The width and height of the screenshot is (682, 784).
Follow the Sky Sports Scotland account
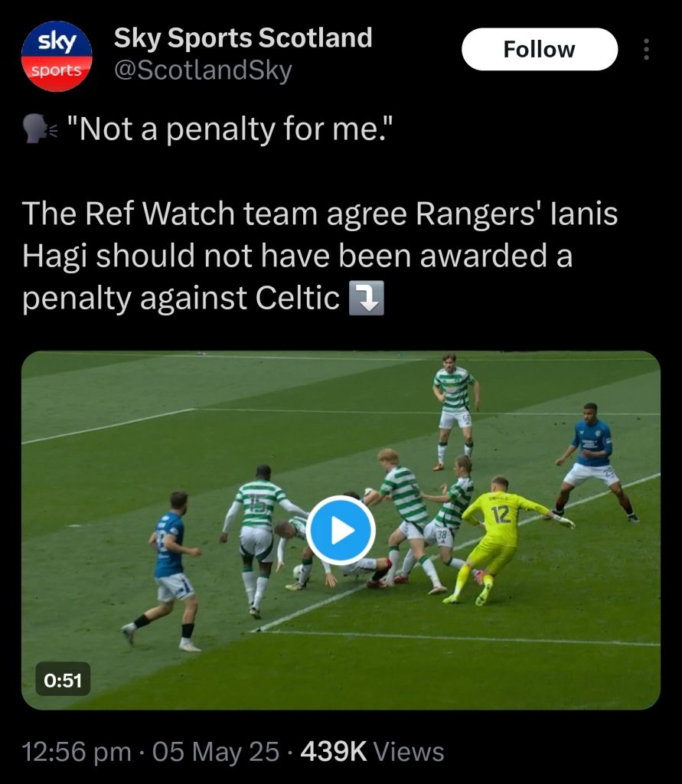pos(540,49)
